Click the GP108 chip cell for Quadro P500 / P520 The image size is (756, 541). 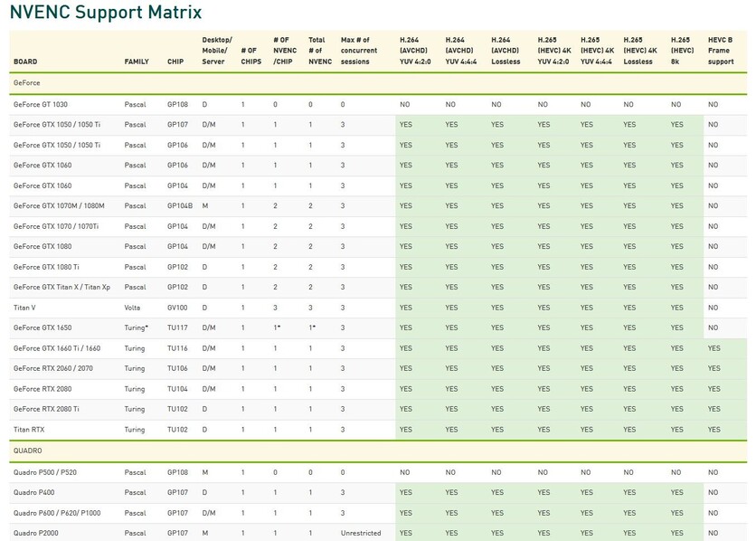tap(177, 472)
